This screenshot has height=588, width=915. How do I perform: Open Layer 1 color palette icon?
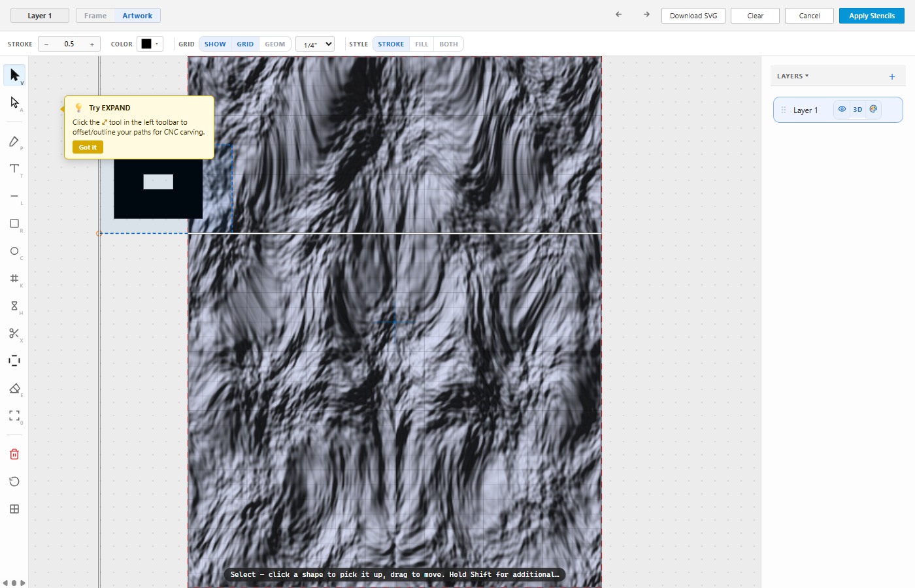tap(873, 109)
